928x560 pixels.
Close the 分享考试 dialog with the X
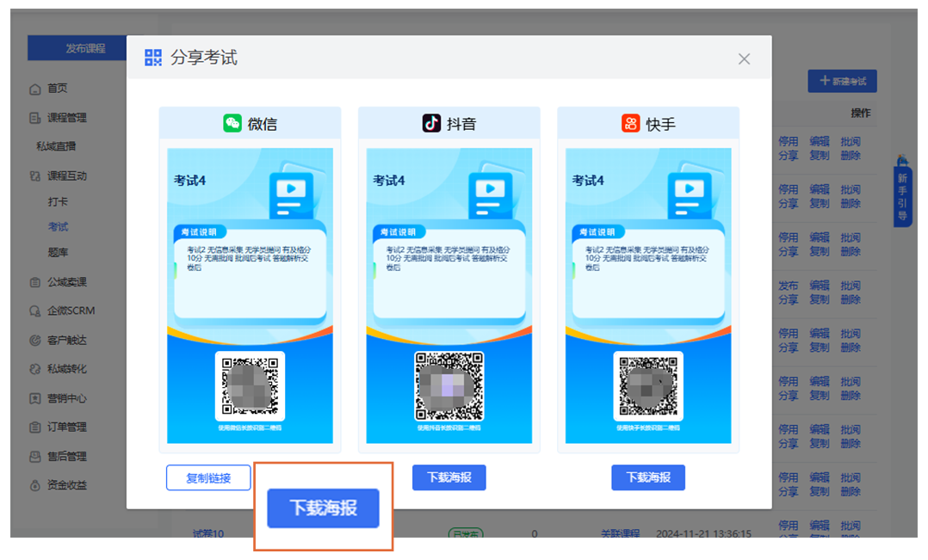(x=744, y=58)
